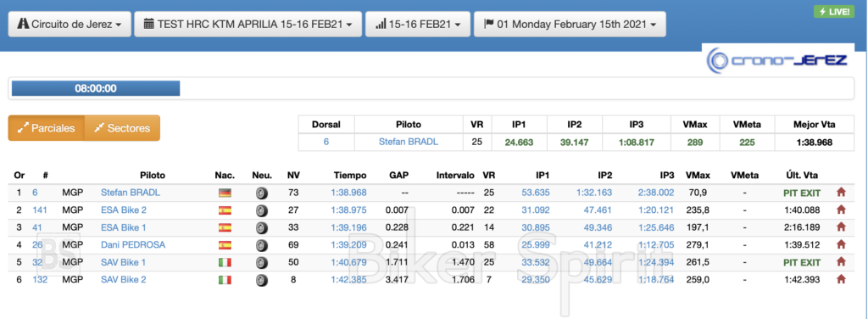The height and width of the screenshot is (319, 868).
Task: Click the green IP1 value 24.663
Action: 519,143
